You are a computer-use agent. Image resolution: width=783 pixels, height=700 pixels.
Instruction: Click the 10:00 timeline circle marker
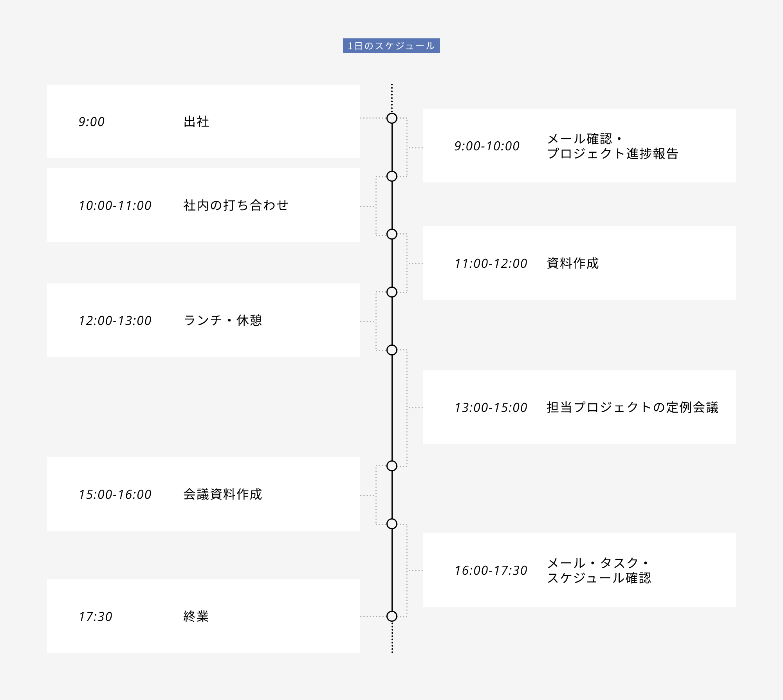click(x=392, y=176)
